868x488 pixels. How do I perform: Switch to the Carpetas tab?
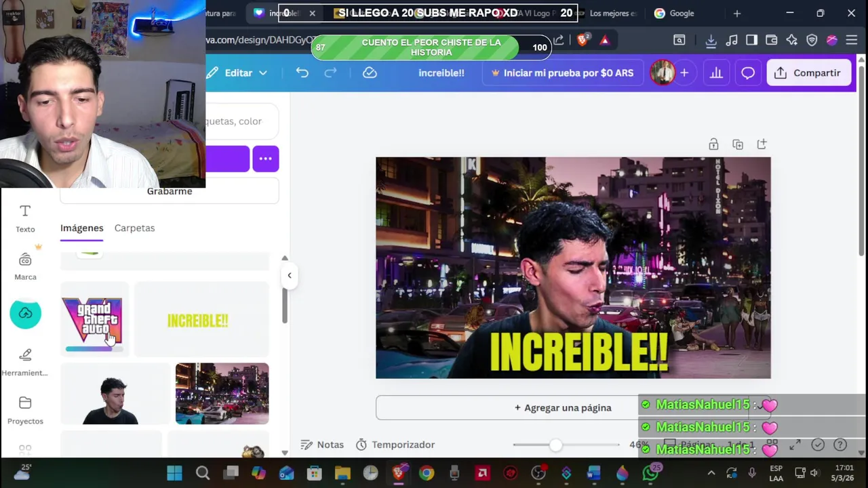click(x=134, y=228)
